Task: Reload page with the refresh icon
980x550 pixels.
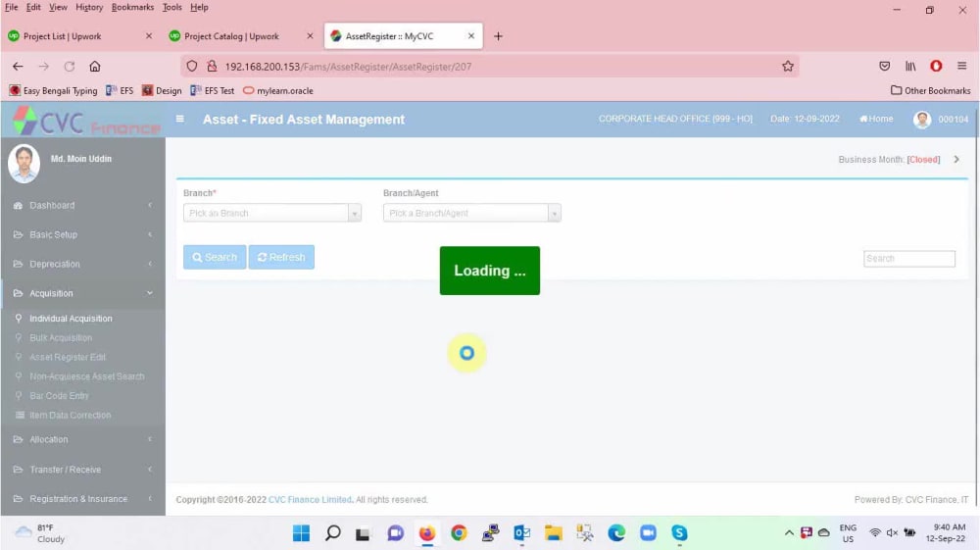Action: pyautogui.click(x=70, y=67)
